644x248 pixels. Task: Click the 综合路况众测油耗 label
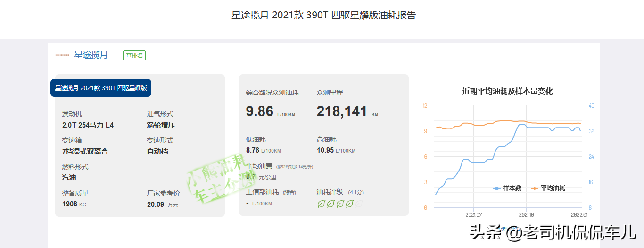pos(272,93)
